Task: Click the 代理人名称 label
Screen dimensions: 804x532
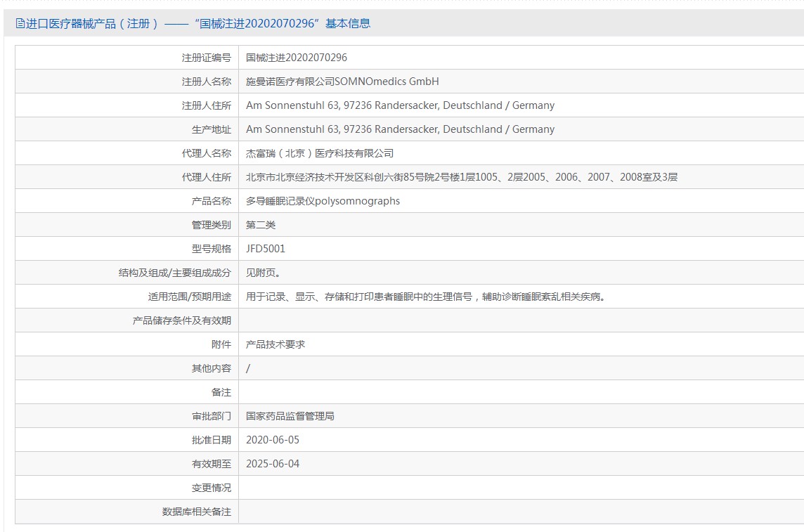Action: (x=206, y=153)
